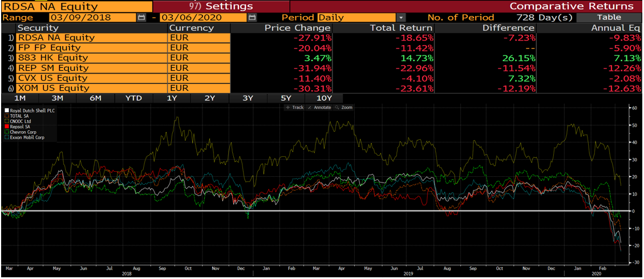Select security row FP FP Equity
Image resolution: width=644 pixels, height=279 pixels.
[x=92, y=48]
